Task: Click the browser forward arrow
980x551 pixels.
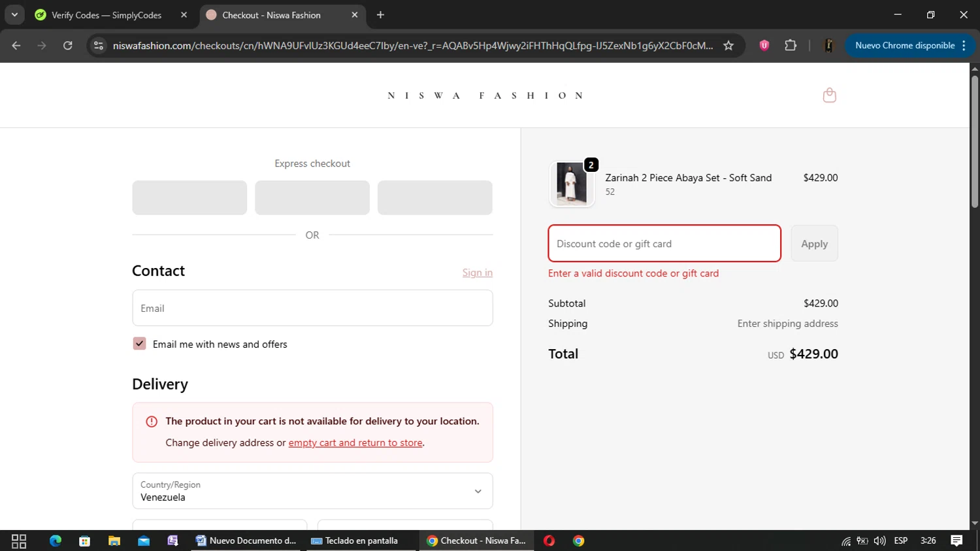Action: click(42, 46)
